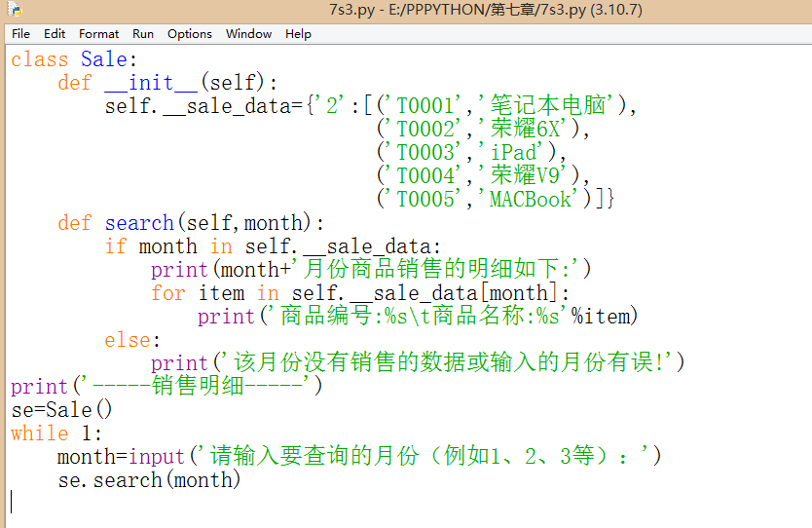
Task: Click the 'T0004' string
Action: coord(424,175)
